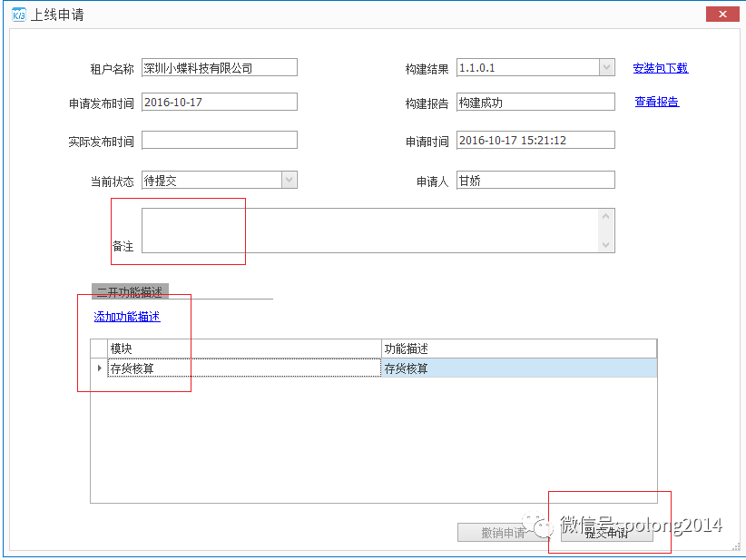This screenshot has height=560, width=746.
Task: Select the 二开功能描述 section tab
Action: 130,292
